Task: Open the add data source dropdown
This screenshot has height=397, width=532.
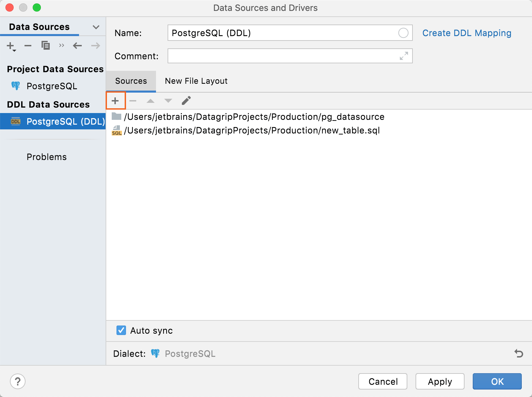Action: (11, 46)
